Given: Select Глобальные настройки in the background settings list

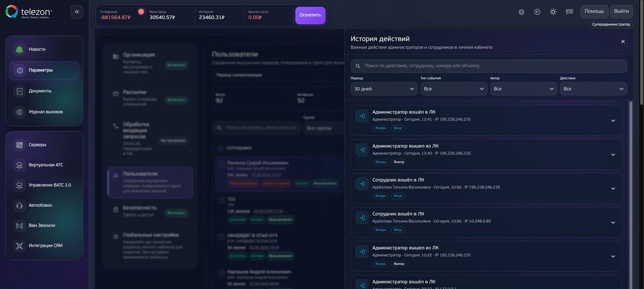Looking at the screenshot, I should [150, 246].
